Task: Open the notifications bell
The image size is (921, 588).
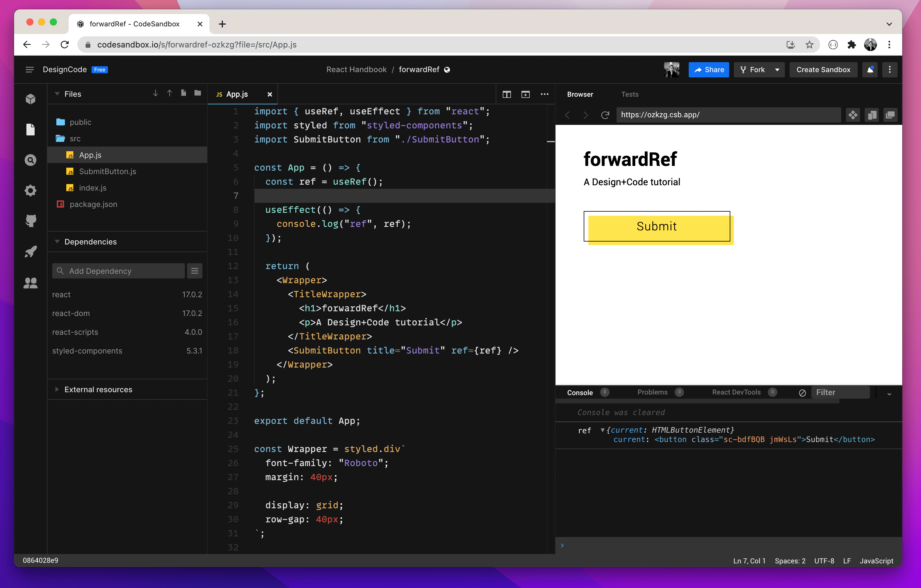Action: point(870,69)
